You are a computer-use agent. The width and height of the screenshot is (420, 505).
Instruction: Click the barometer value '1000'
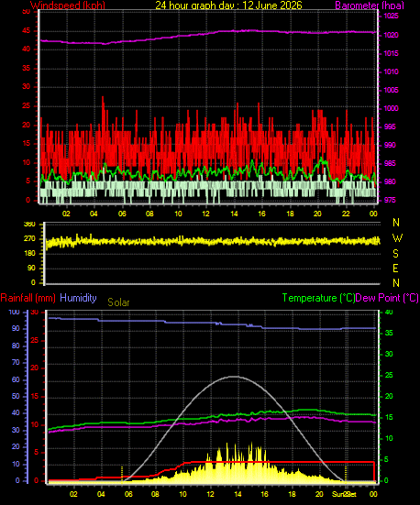[x=391, y=108]
